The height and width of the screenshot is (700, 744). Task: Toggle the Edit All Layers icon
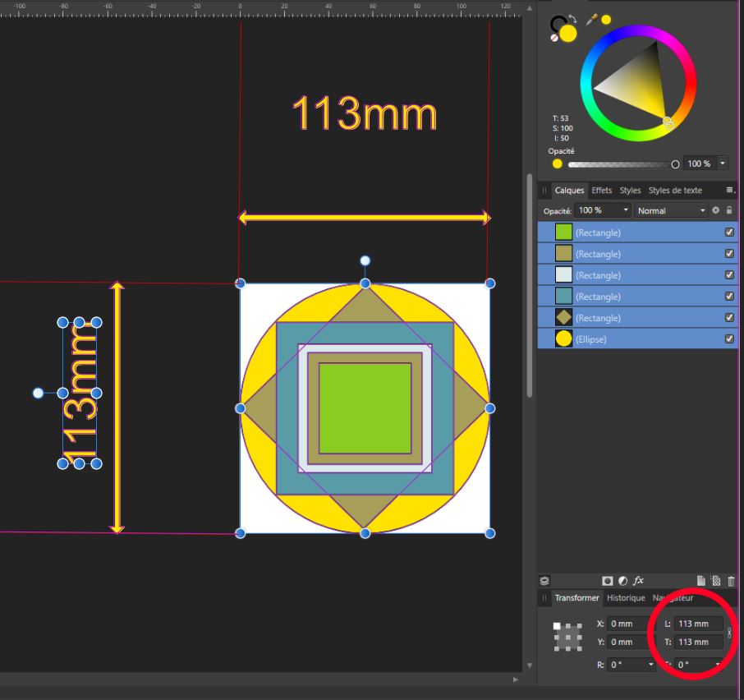[544, 580]
